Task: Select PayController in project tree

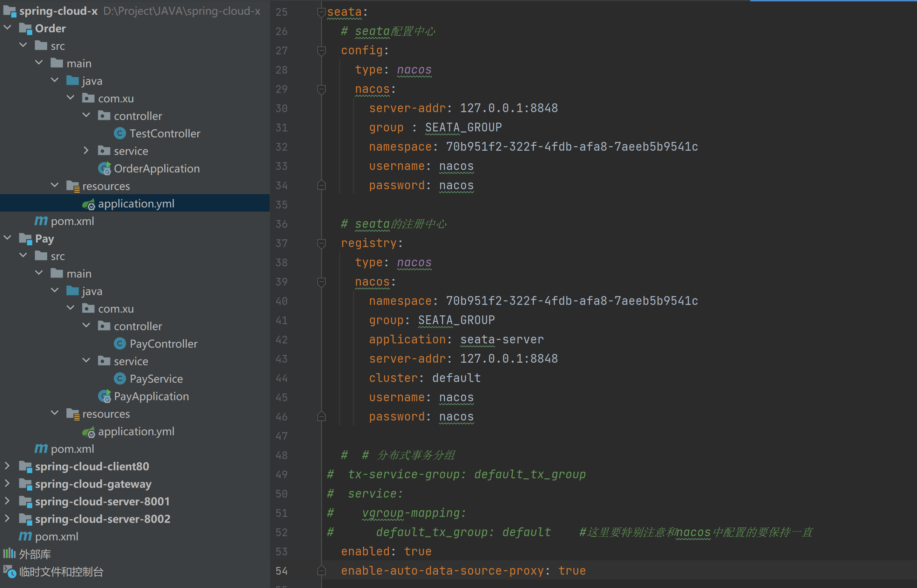Action: click(135, 344)
